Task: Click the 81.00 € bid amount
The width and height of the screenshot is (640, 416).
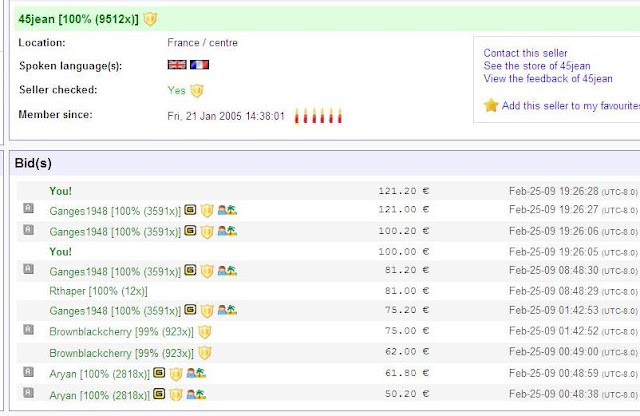Action: [x=407, y=291]
